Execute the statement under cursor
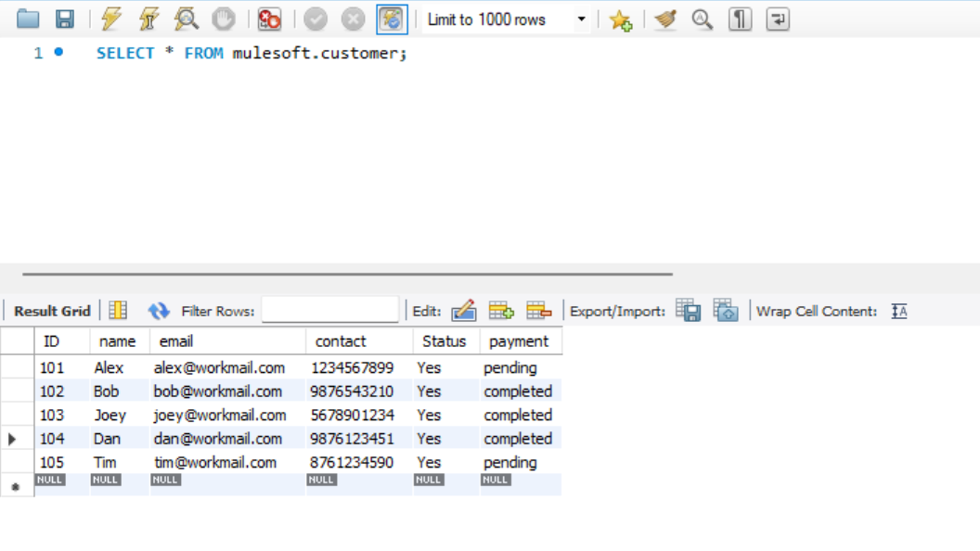The height and width of the screenshot is (551, 980). click(x=148, y=19)
